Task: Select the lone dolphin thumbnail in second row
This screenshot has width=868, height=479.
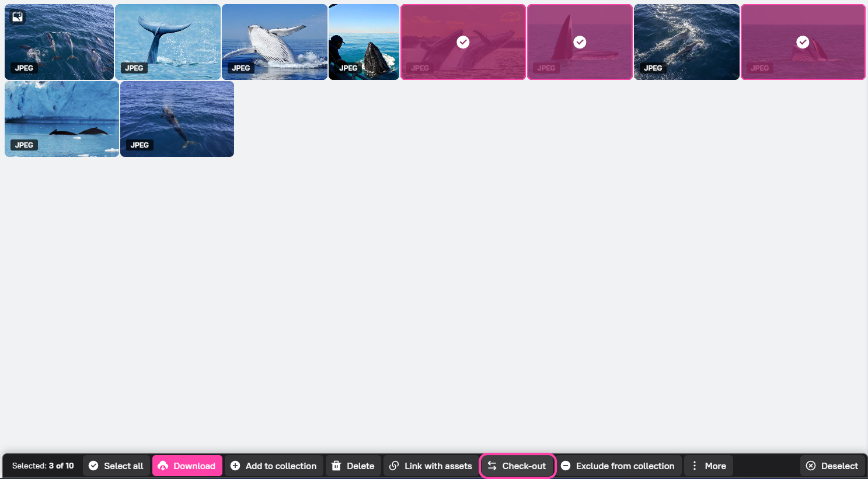Action: pos(177,119)
